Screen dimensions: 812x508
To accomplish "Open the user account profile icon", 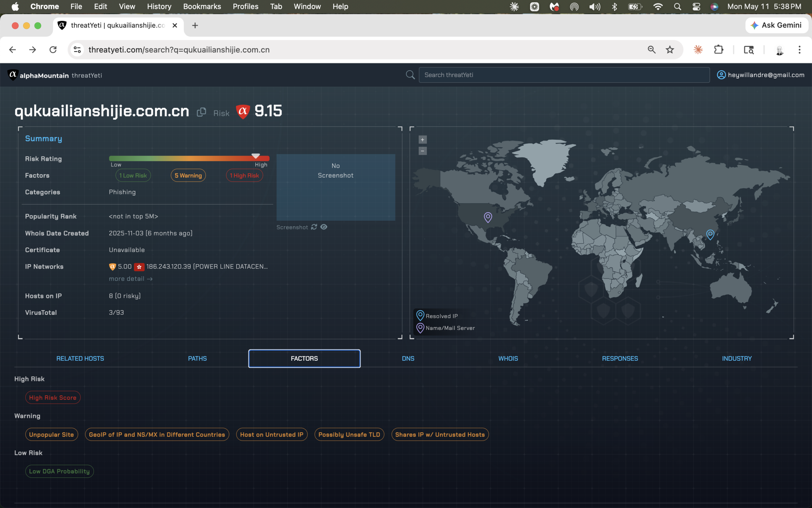I will pos(721,75).
